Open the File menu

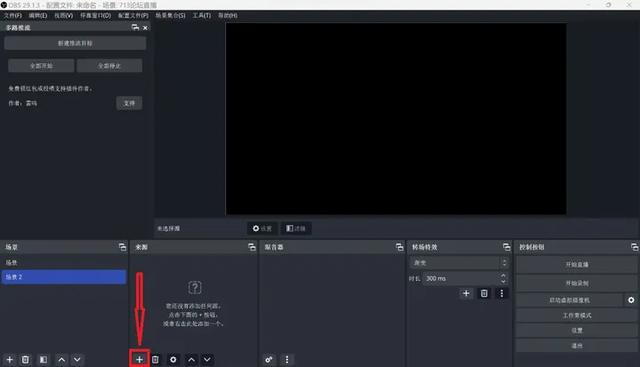[x=13, y=15]
